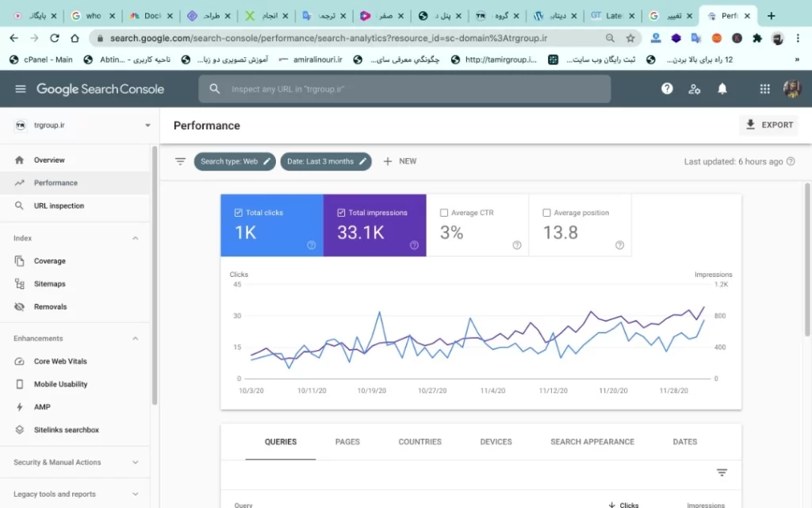Uncheck the Total clicks checkbox
This screenshot has height=508, width=812.
239,213
